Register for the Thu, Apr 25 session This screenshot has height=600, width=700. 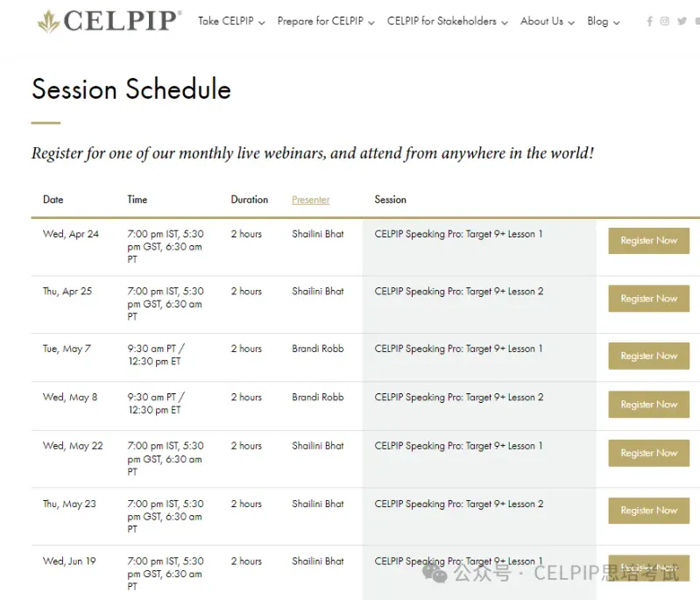coord(648,299)
